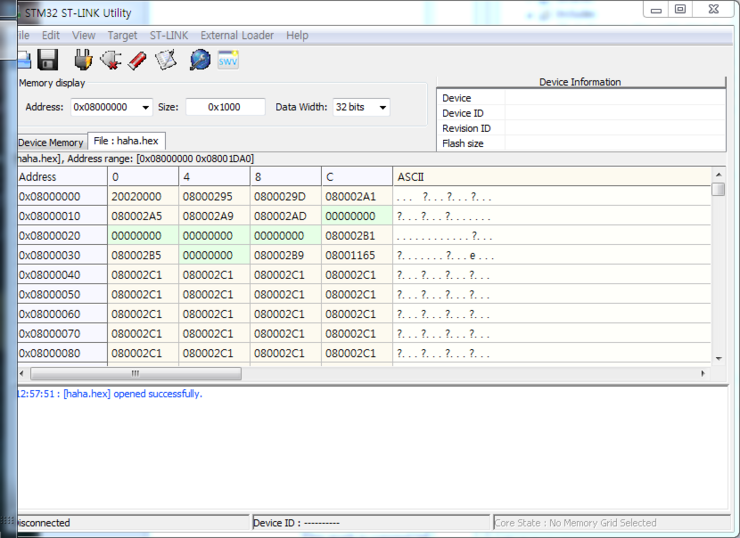Click the Disconnect from target icon
740x538 pixels.
pyautogui.click(x=110, y=60)
